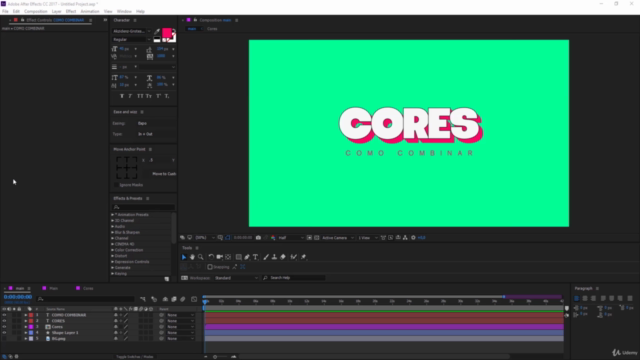Select the Rectangle shape tool
Screen dimensions: 640x360
(239, 257)
